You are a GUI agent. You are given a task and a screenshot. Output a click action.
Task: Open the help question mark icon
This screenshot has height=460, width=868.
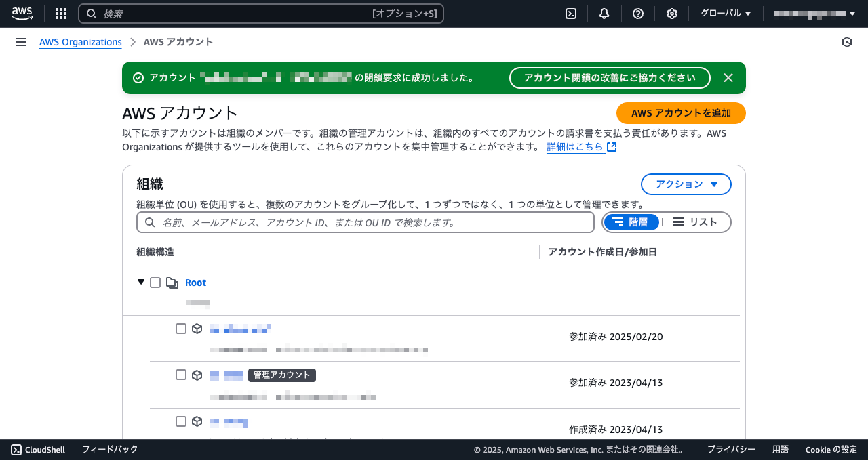(638, 14)
